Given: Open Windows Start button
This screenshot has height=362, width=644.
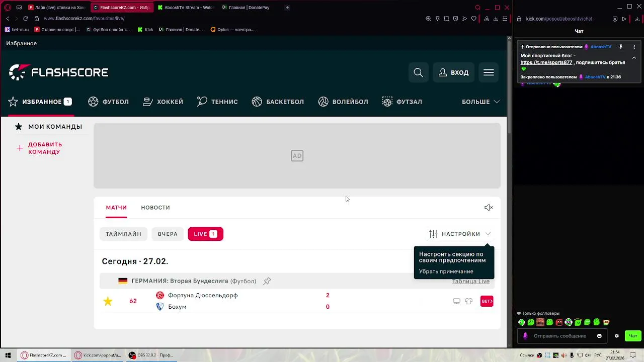Looking at the screenshot, I should click(x=8, y=355).
